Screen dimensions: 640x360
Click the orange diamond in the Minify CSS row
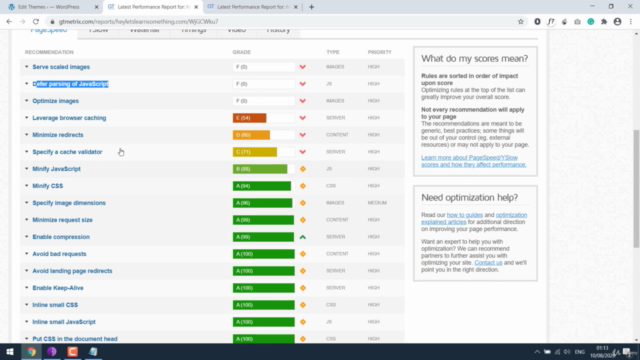point(303,186)
